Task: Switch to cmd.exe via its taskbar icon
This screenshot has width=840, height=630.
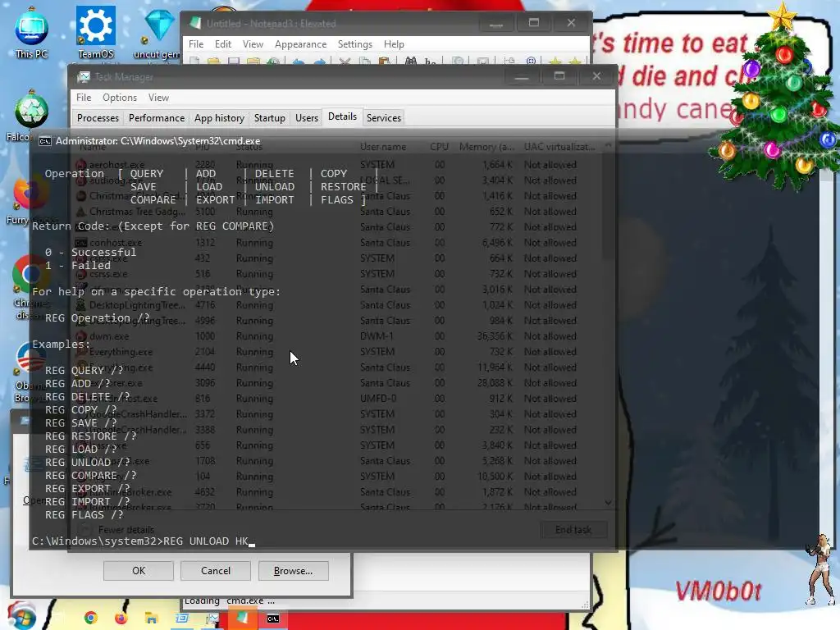Action: tap(273, 619)
